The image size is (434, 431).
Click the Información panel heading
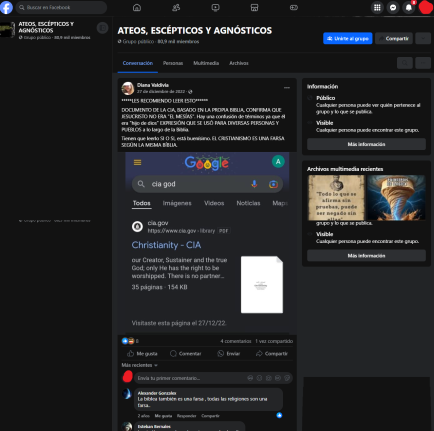322,86
